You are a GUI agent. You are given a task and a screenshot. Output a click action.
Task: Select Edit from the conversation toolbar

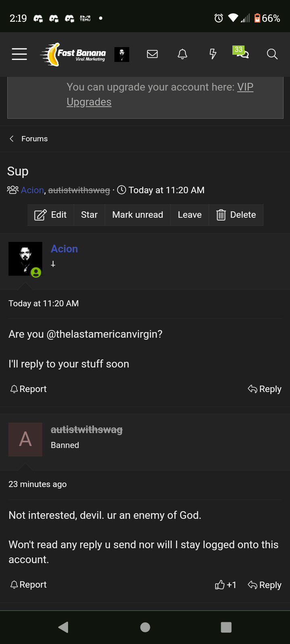pyautogui.click(x=51, y=215)
